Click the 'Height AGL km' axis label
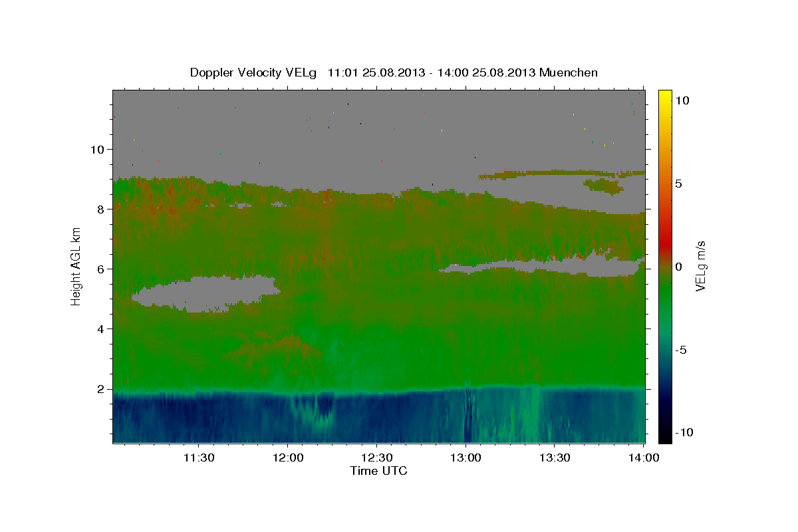Image resolution: width=798 pixels, height=532 pixels. coord(76,266)
